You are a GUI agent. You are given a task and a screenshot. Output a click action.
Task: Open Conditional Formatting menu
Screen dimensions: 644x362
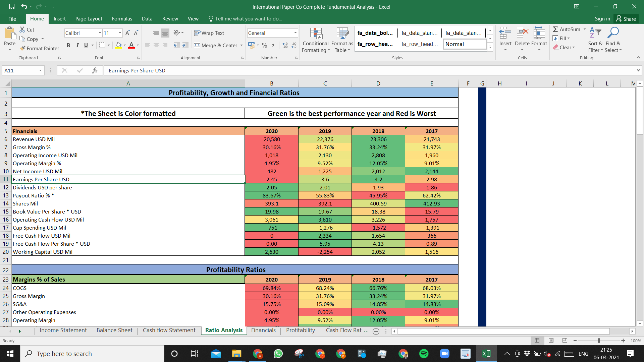pos(316,40)
